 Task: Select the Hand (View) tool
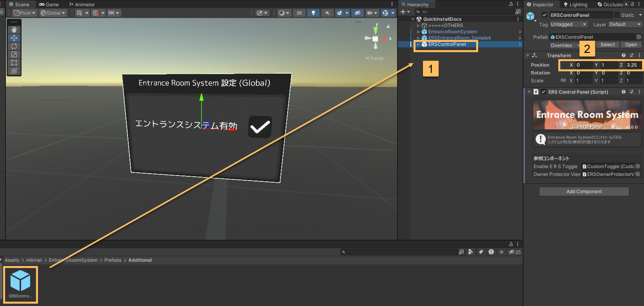(14, 30)
